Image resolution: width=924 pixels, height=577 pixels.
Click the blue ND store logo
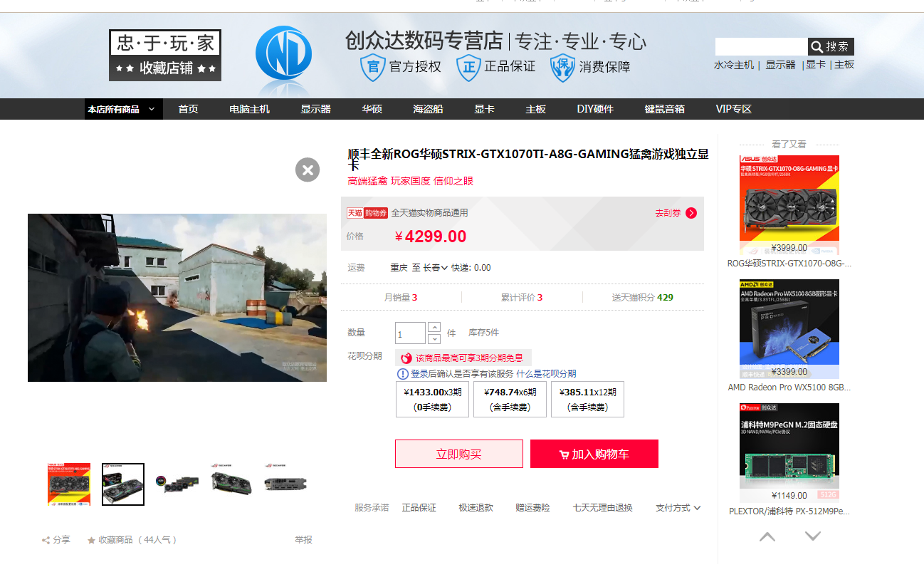[x=284, y=53]
